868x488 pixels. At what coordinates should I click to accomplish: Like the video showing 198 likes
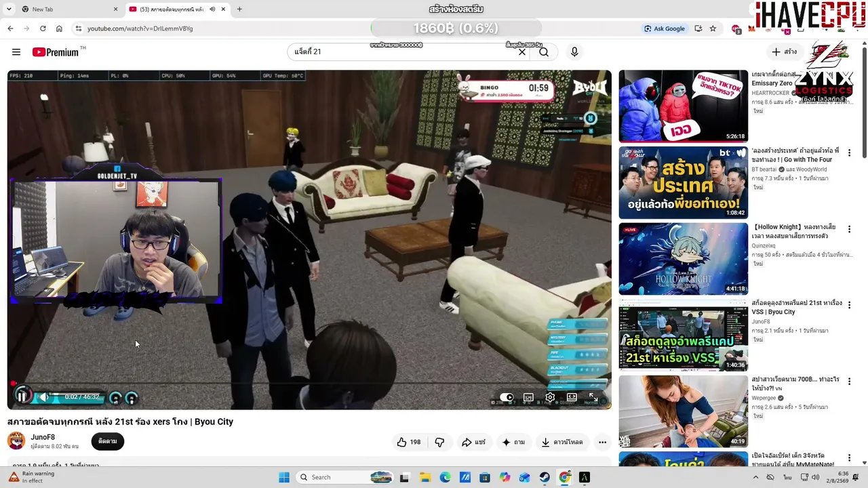point(408,442)
